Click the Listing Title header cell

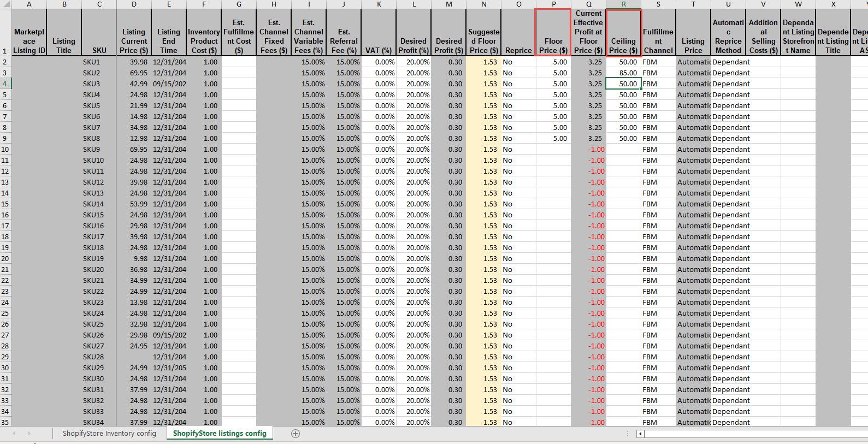tap(64, 32)
